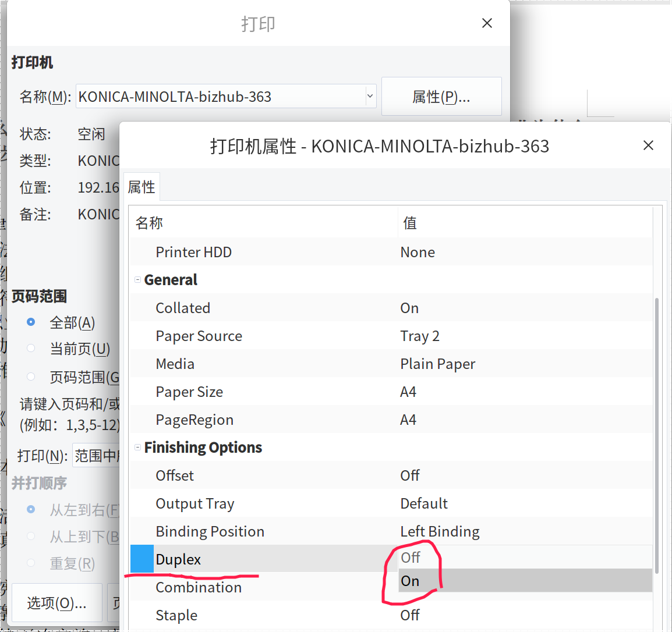Click Binding Position value Left Binding

440,531
